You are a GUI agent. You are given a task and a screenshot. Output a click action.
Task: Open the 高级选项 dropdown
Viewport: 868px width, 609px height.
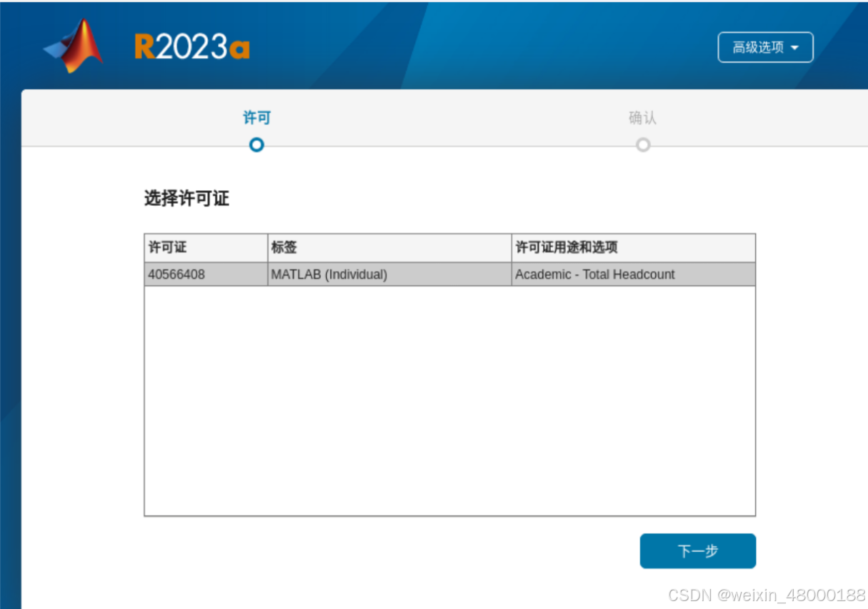[x=765, y=47]
